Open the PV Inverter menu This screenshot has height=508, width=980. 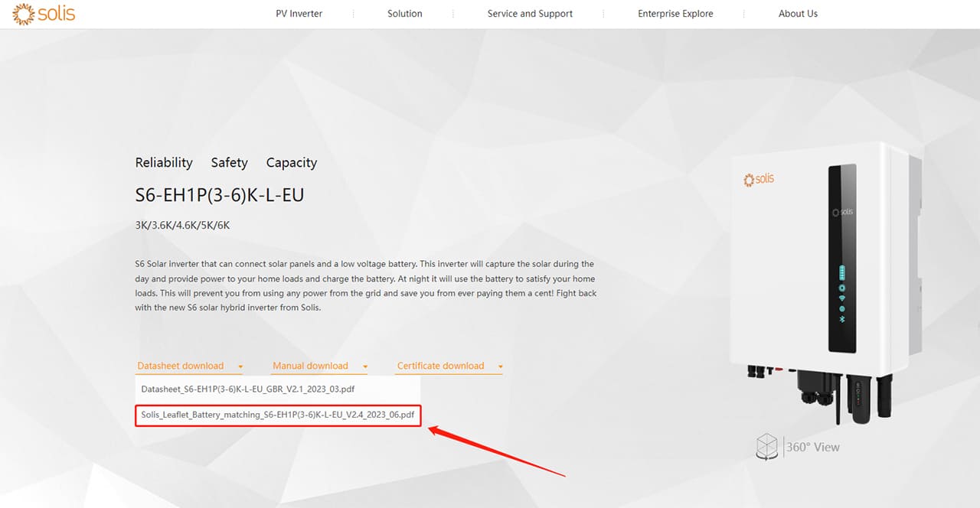pos(299,14)
